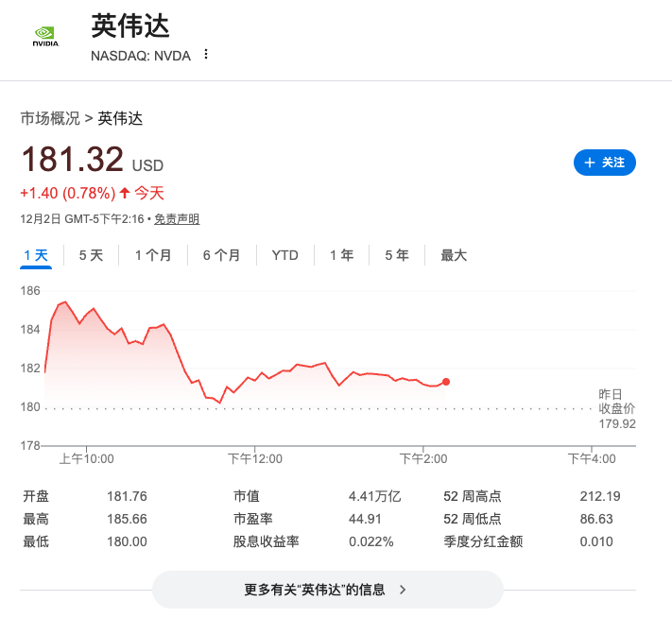This screenshot has height=618, width=672.
Task: Open 更多有关“英伟达”的信息
Action: point(326,590)
